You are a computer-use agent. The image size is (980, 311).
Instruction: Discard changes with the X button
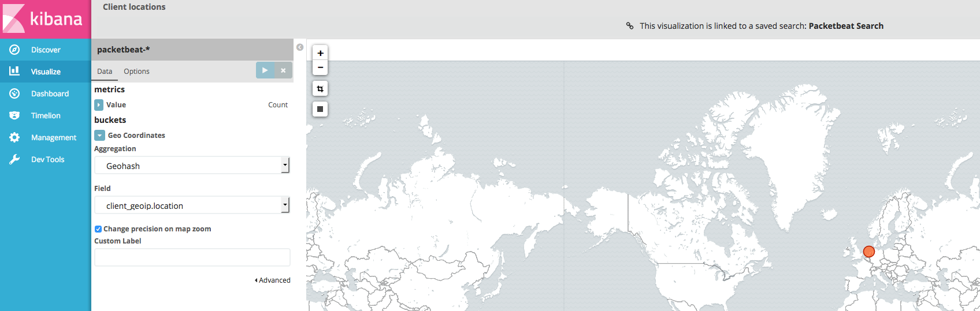283,70
